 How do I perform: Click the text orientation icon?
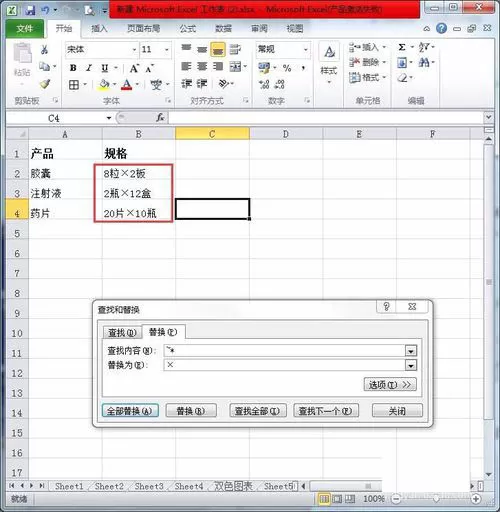click(224, 84)
